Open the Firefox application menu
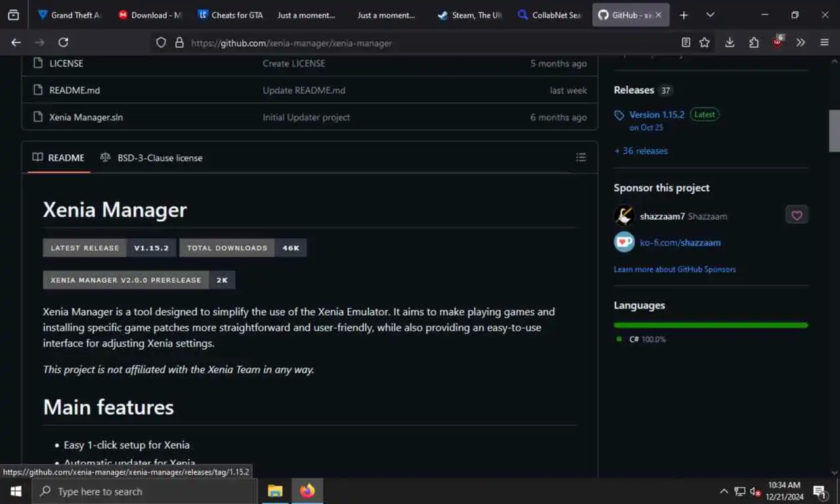Screen dimensions: 840x504 [x=825, y=43]
